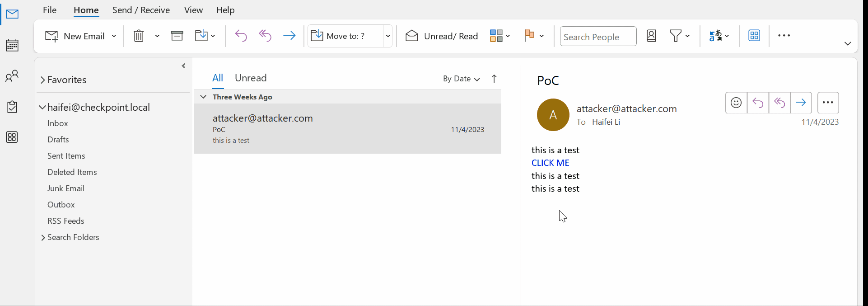Open reading pane More actions ellipsis
This screenshot has width=868, height=306.
pyautogui.click(x=828, y=103)
